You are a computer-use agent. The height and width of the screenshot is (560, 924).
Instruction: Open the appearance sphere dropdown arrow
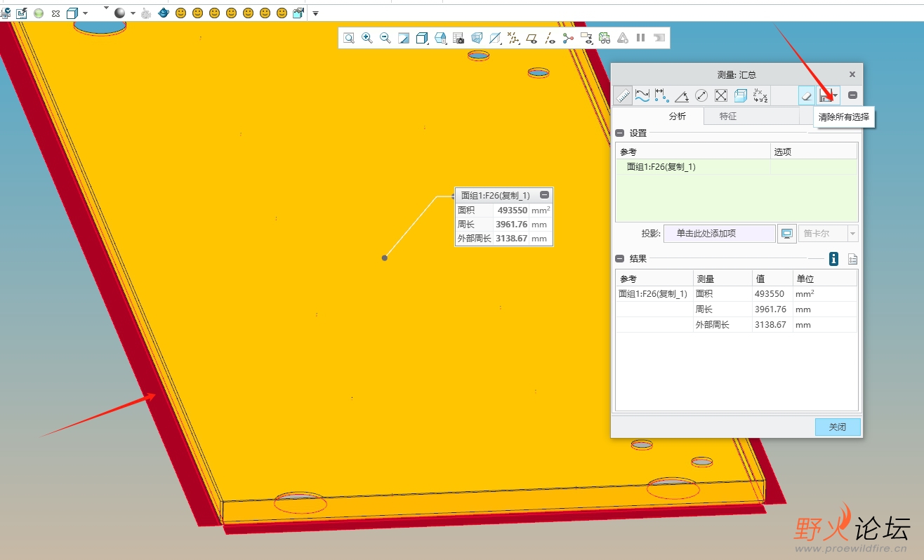pyautogui.click(x=133, y=13)
